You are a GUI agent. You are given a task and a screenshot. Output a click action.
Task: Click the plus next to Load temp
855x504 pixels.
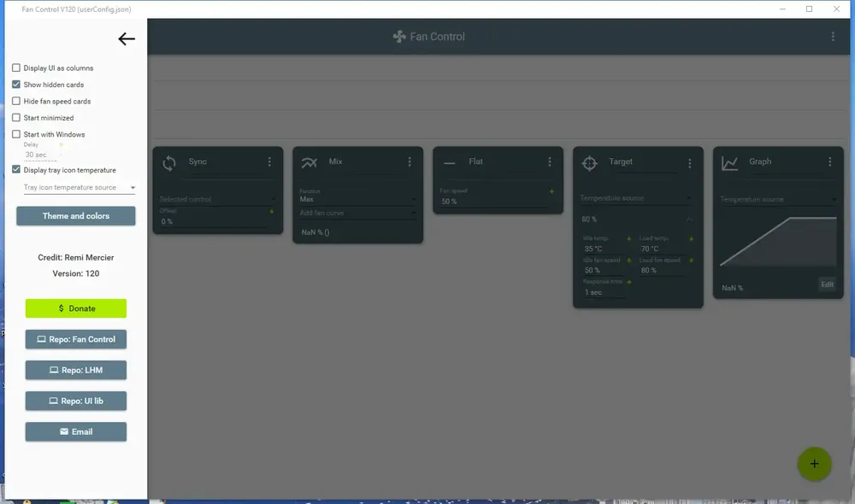coord(691,238)
